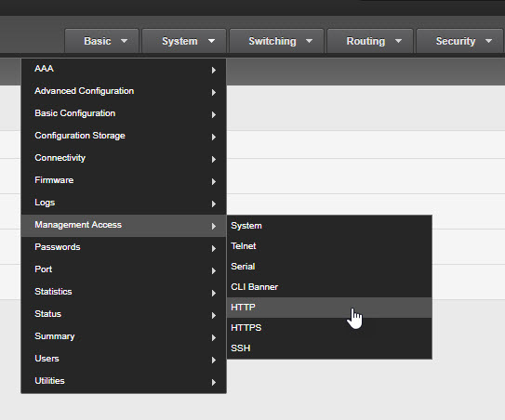This screenshot has height=420, width=505.
Task: Open the Statistics menu entry
Action: (x=124, y=292)
